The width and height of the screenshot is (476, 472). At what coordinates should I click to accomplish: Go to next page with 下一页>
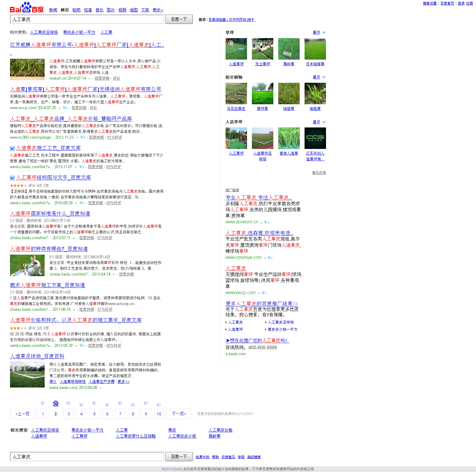point(179,414)
